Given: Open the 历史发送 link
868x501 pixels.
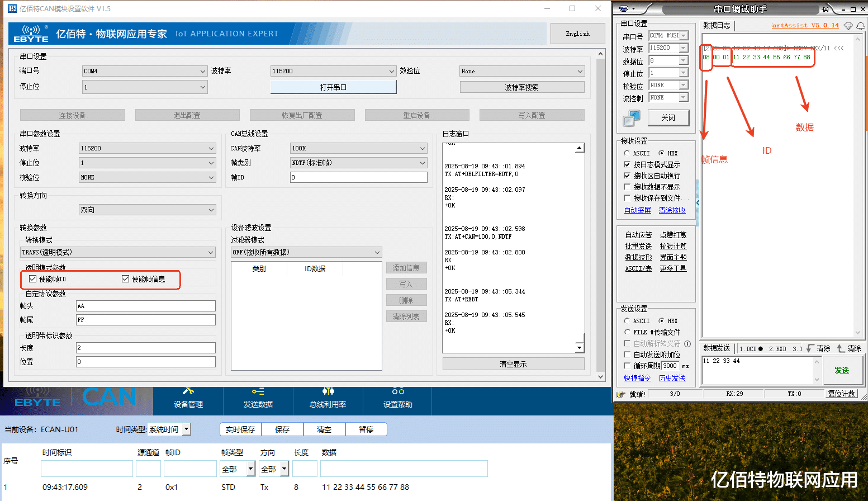Looking at the screenshot, I should coord(672,378).
